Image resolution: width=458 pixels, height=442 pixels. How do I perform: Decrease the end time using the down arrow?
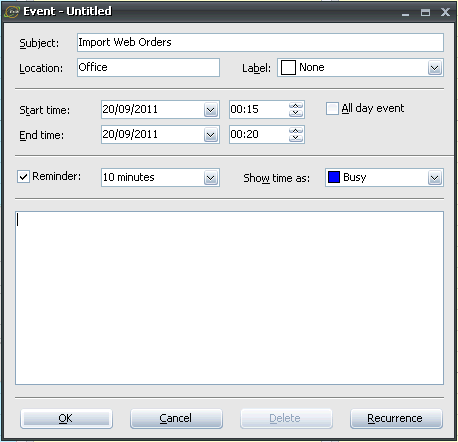296,138
